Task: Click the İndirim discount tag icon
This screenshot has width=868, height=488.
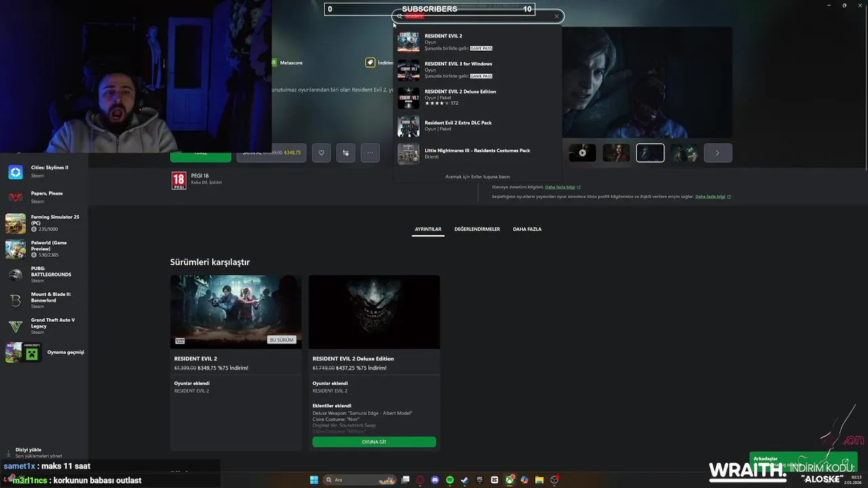Action: (370, 62)
